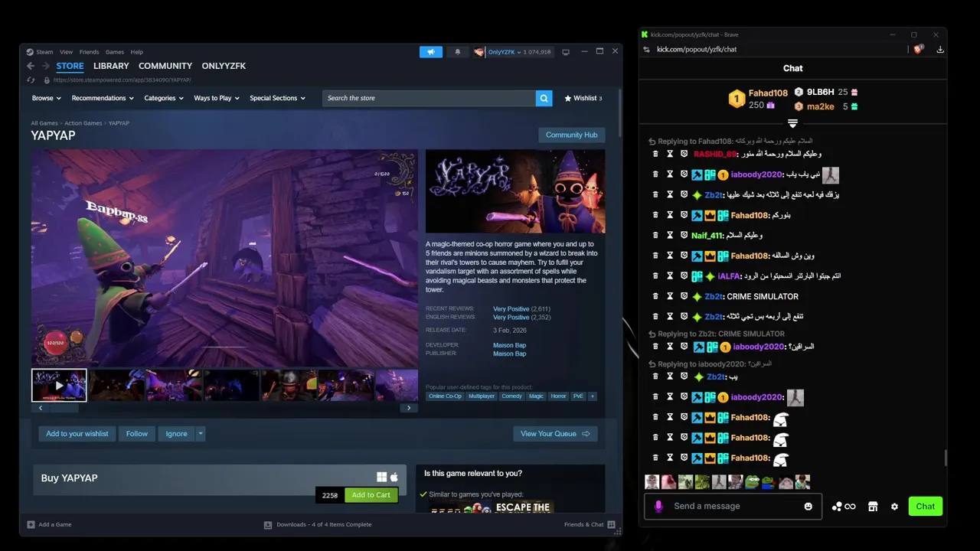Collapse the Kick leaderboard pinned bar arrow
This screenshot has width=980, height=551.
(x=793, y=123)
